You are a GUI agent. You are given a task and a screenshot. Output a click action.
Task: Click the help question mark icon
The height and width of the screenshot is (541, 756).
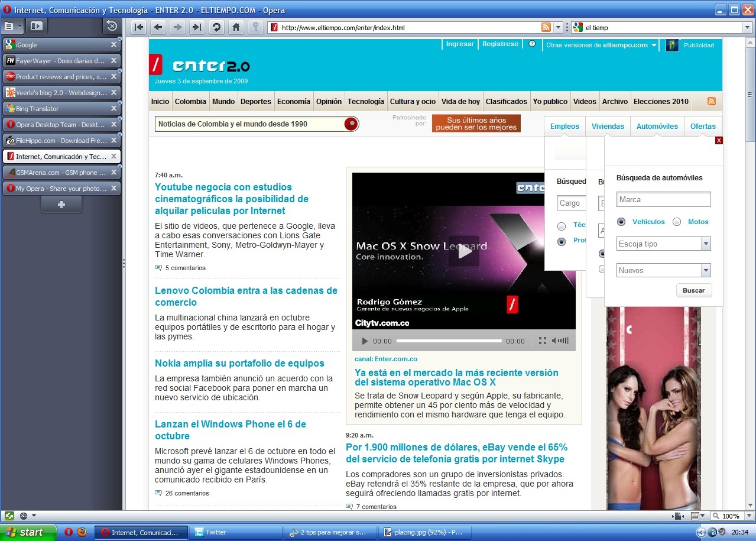coord(532,44)
